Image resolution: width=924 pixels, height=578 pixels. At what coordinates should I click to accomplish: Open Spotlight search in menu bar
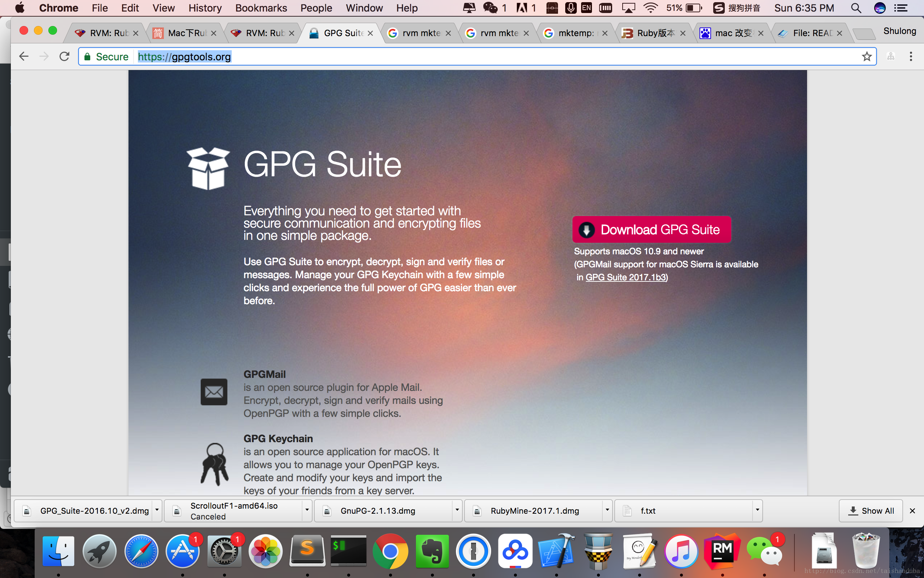(x=856, y=8)
